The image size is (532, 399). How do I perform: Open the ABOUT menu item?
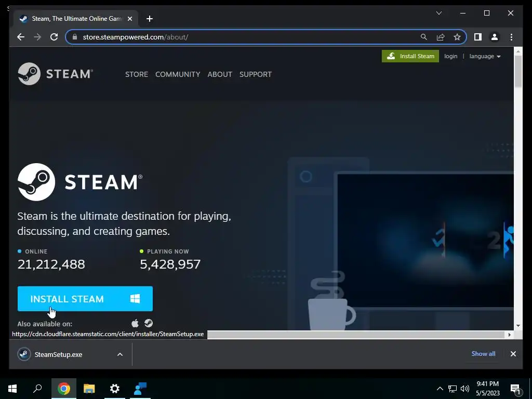click(220, 74)
